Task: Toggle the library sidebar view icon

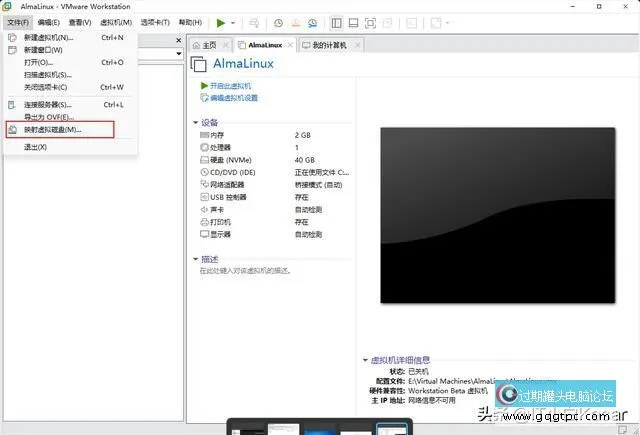Action: 337,23
